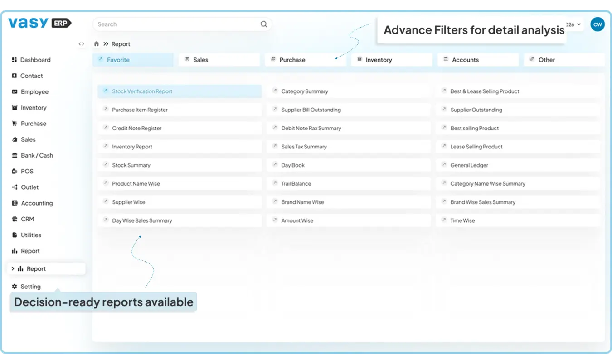The image size is (612, 364).
Task: Open the CRM sidebar item
Action: pos(27,219)
